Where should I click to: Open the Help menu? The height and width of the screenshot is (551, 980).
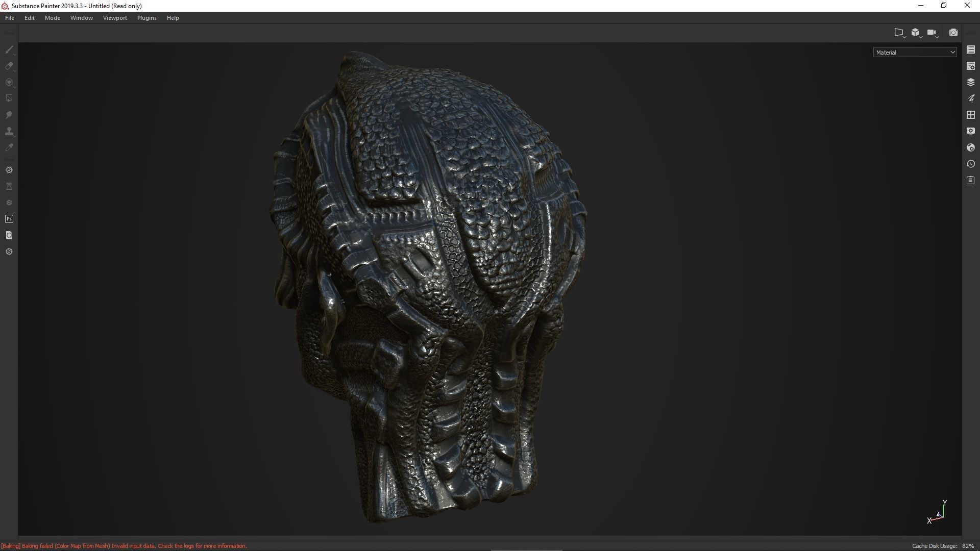(x=173, y=18)
